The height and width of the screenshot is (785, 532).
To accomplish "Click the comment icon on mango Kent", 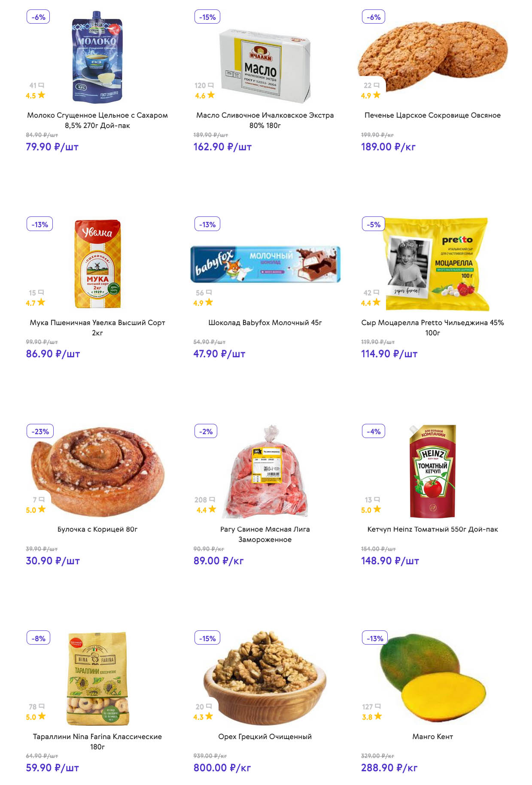I will tap(378, 706).
